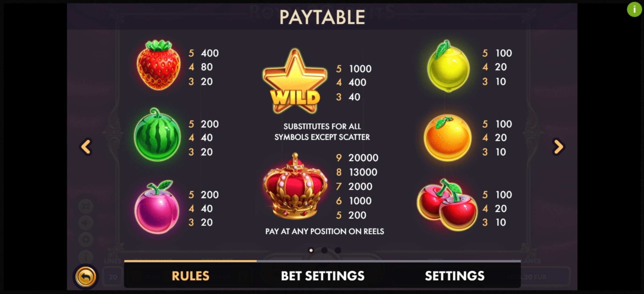644x294 pixels.
Task: Click the Paytable title heading
Action: (x=322, y=17)
